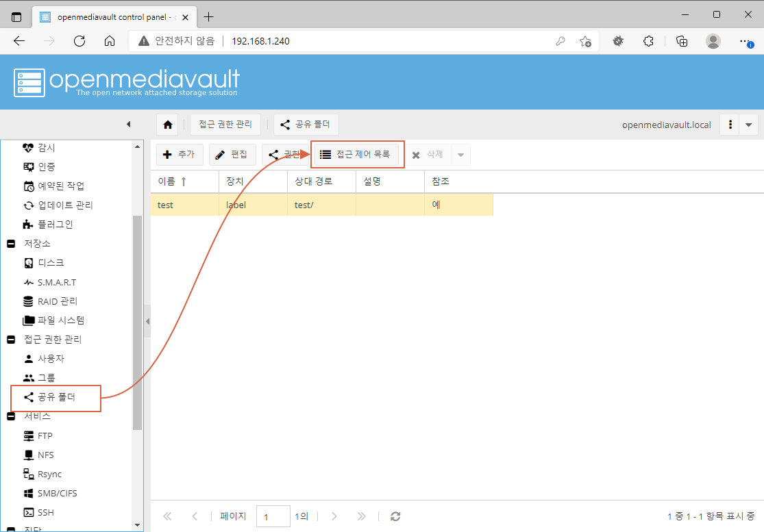764x532 pixels.
Task: Collapse the 저장소 storage section
Action: [11, 243]
